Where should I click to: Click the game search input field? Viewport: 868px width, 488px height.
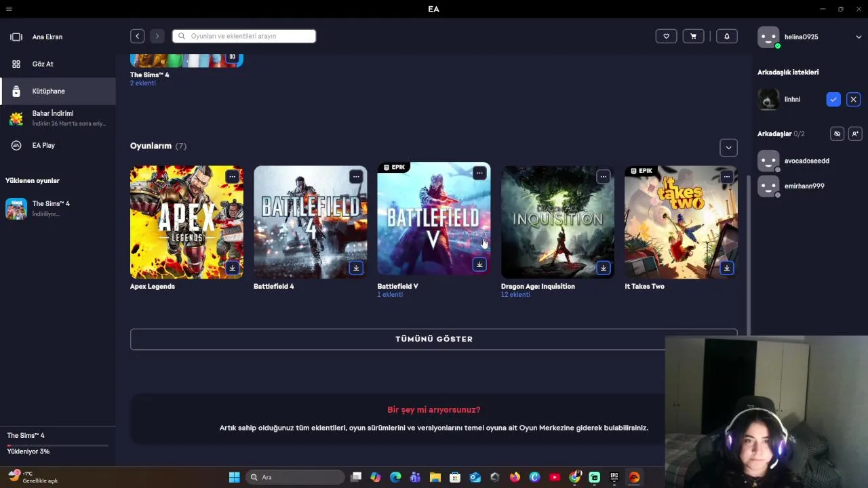244,36
